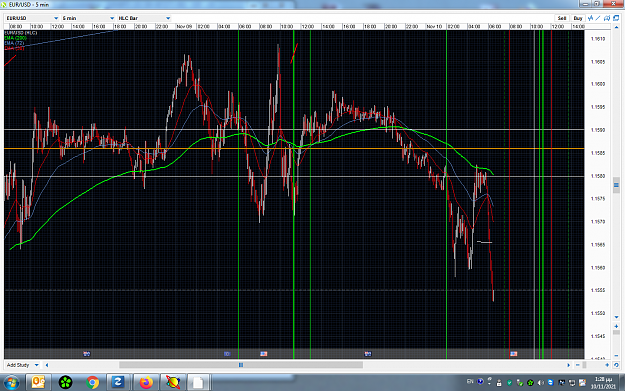The width and height of the screenshot is (625, 391).
Task: Select the trend line drawing tool
Action: pyautogui.click(x=598, y=18)
